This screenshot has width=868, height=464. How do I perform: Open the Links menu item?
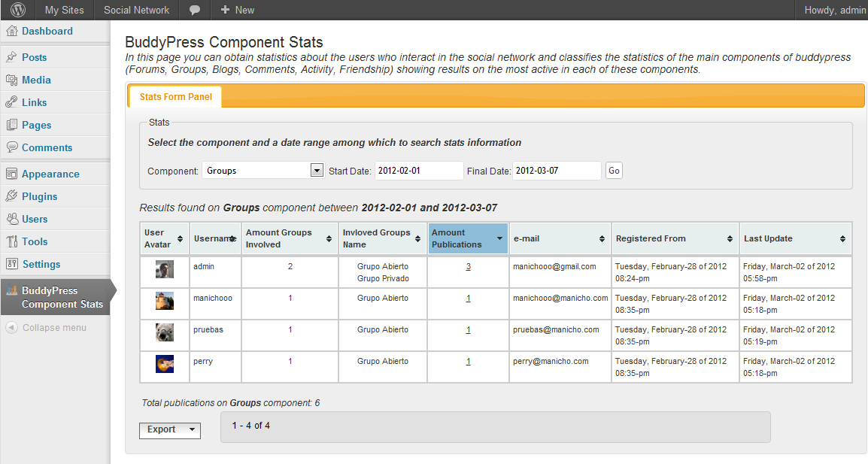(35, 102)
